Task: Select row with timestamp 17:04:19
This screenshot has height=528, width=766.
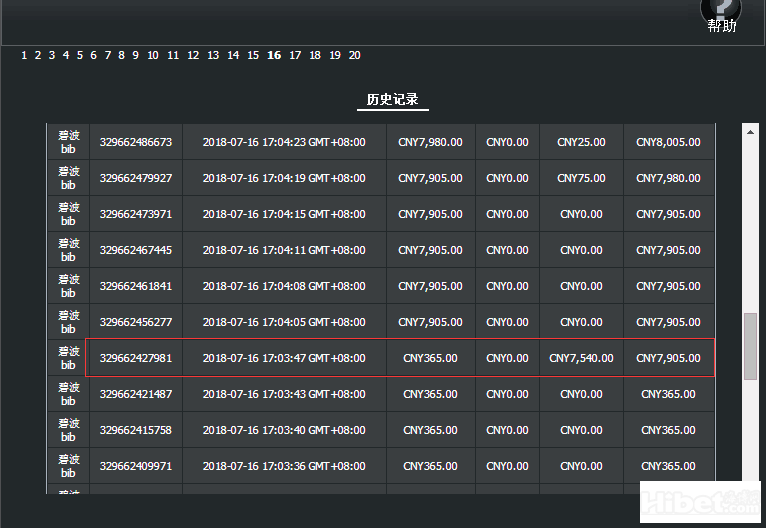Action: tap(284, 178)
